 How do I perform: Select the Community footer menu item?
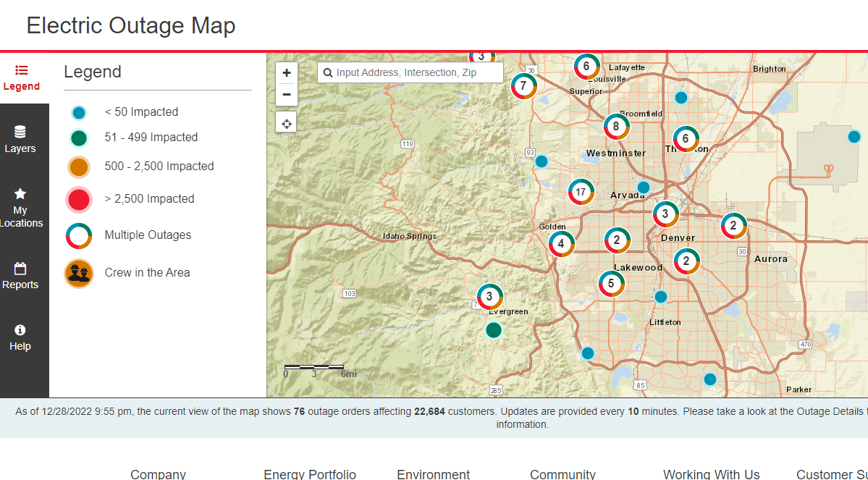[x=563, y=474]
